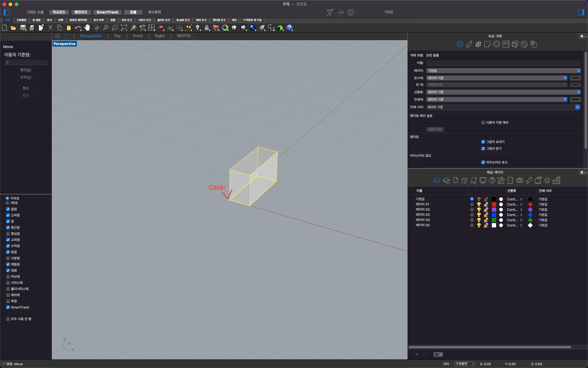Click the green color swatch of 레이어 04
The image size is (588, 368).
[x=494, y=220]
